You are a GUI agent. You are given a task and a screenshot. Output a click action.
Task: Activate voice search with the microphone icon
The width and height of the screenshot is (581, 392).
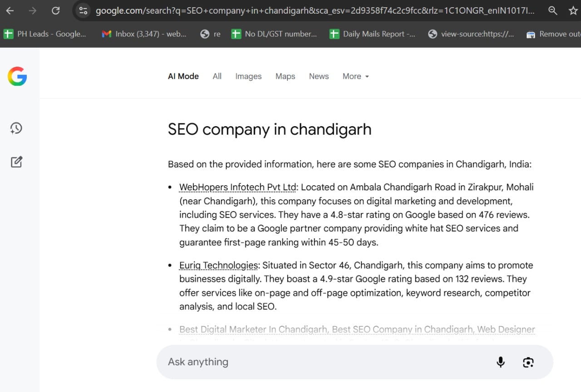pyautogui.click(x=500, y=362)
